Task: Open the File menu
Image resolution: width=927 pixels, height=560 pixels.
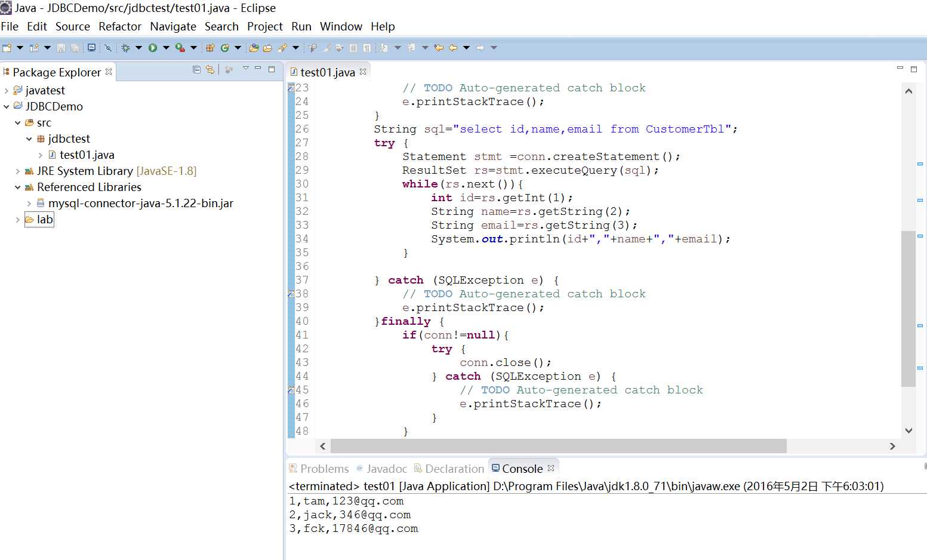Action: [x=10, y=26]
